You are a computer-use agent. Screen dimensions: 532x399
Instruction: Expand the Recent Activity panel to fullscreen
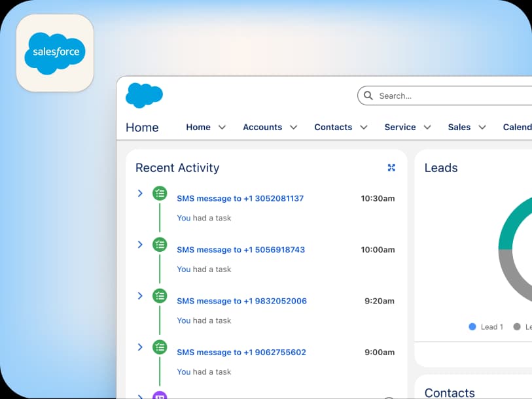tap(391, 167)
